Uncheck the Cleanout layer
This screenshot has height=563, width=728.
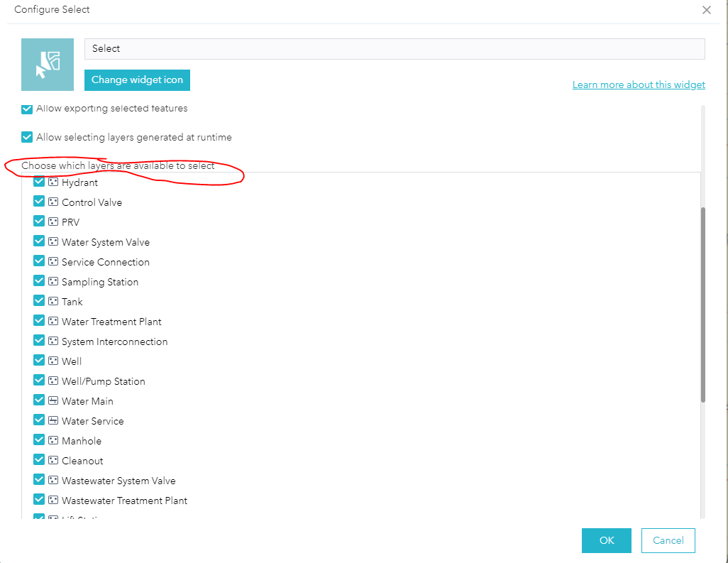point(38,460)
